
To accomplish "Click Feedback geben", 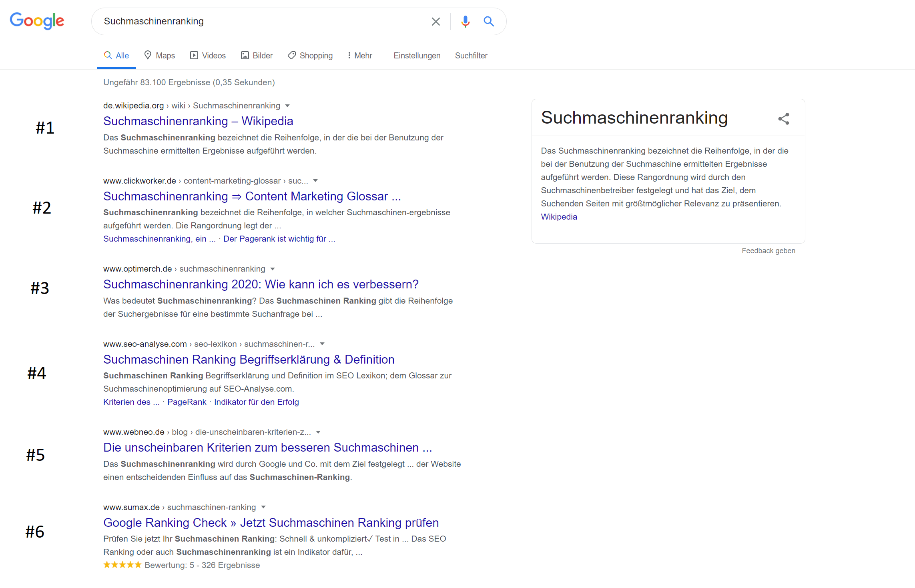I will point(769,251).
